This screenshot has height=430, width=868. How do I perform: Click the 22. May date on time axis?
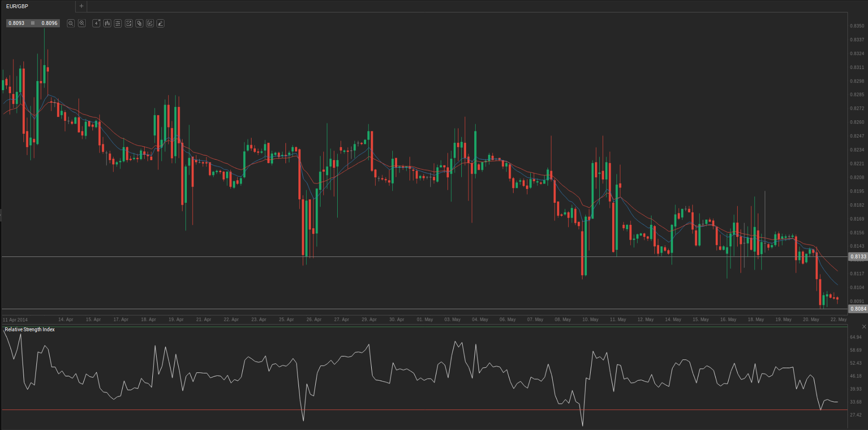838,319
